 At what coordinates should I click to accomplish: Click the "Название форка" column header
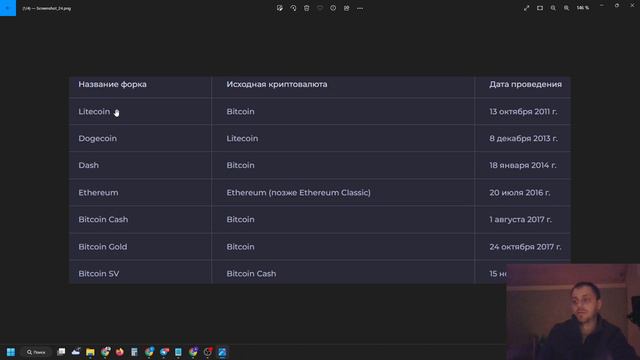click(112, 84)
